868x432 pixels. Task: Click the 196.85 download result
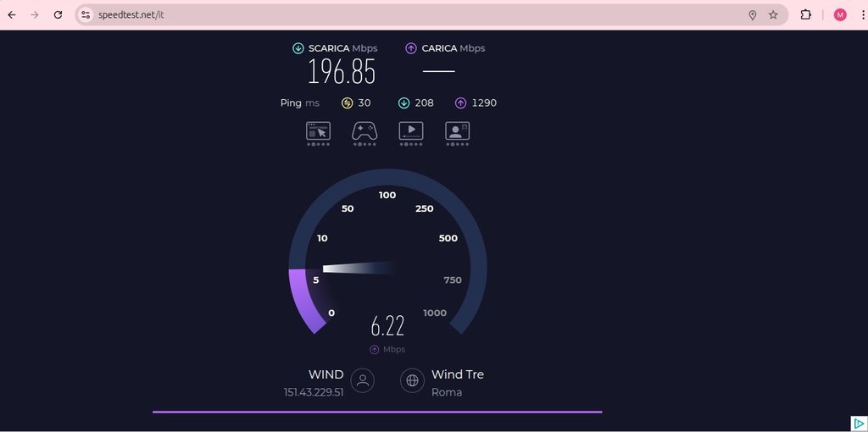342,72
